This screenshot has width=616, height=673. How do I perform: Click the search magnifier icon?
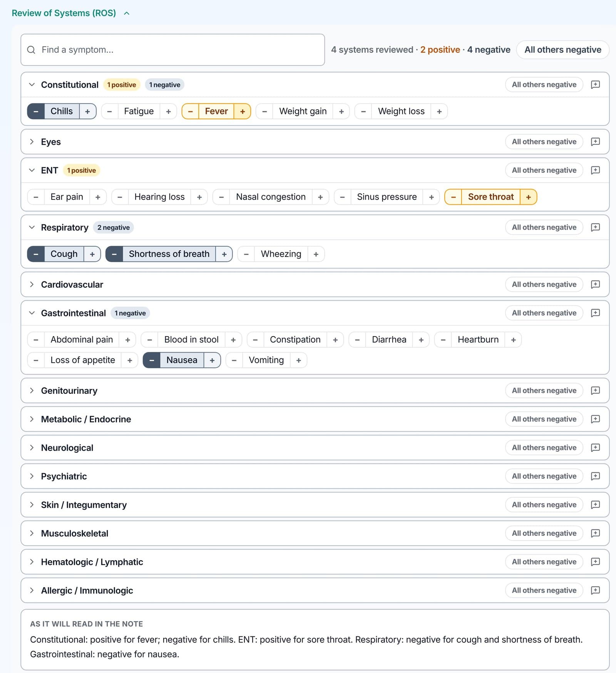pos(31,50)
